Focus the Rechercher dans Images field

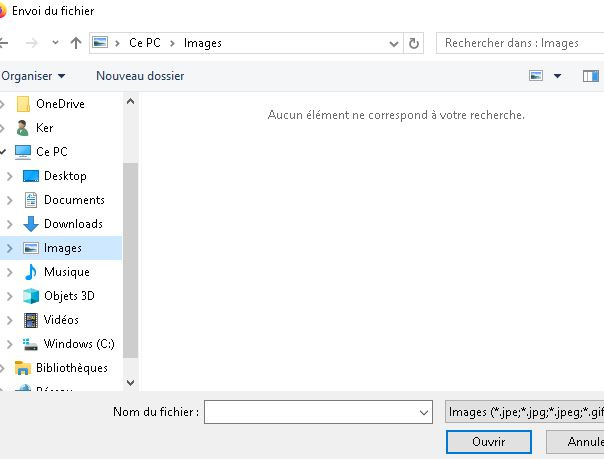520,43
